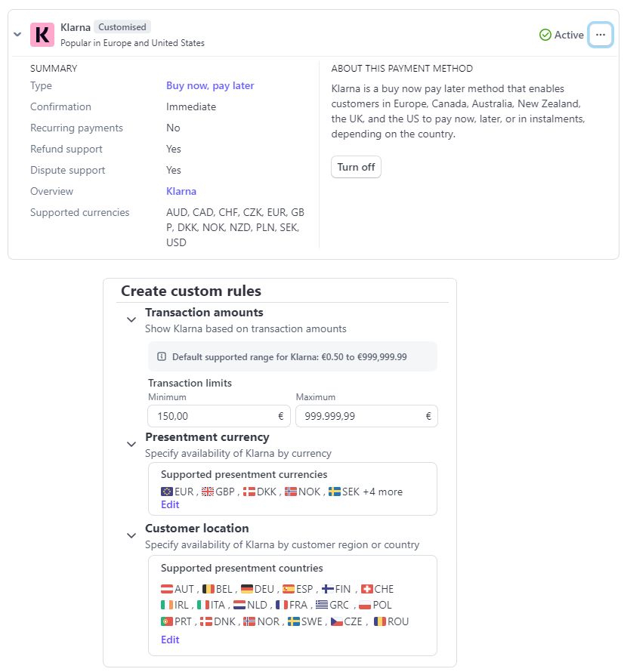
Task: Click the info icon beside default range
Action: coord(162,356)
